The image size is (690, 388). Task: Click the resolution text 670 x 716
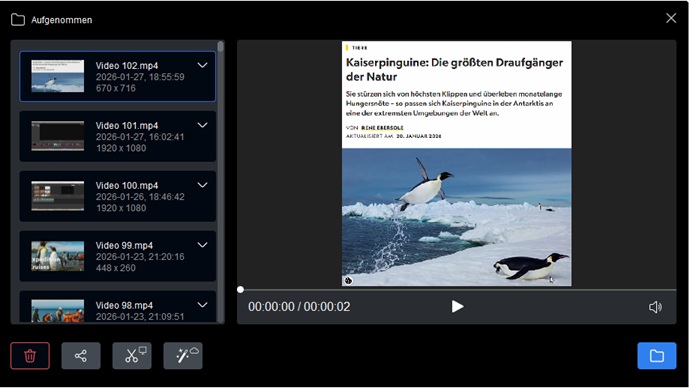116,88
